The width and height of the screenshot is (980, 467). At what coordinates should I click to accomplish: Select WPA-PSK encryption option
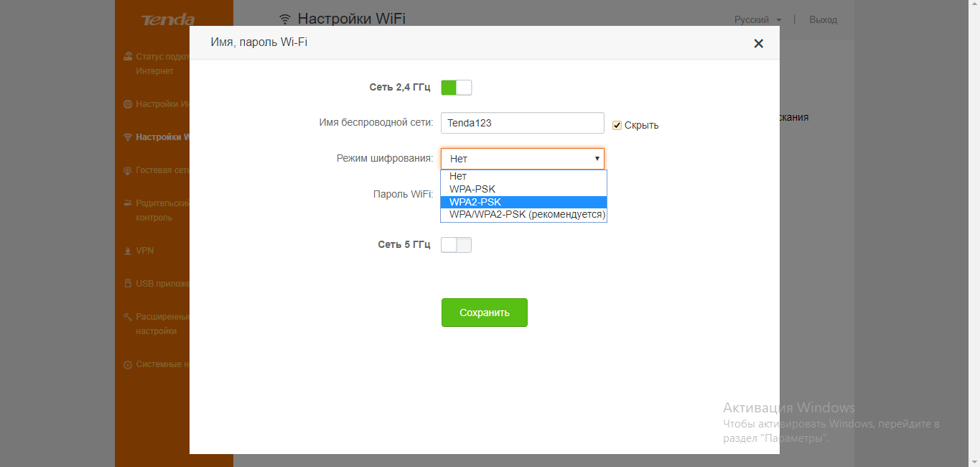point(523,189)
